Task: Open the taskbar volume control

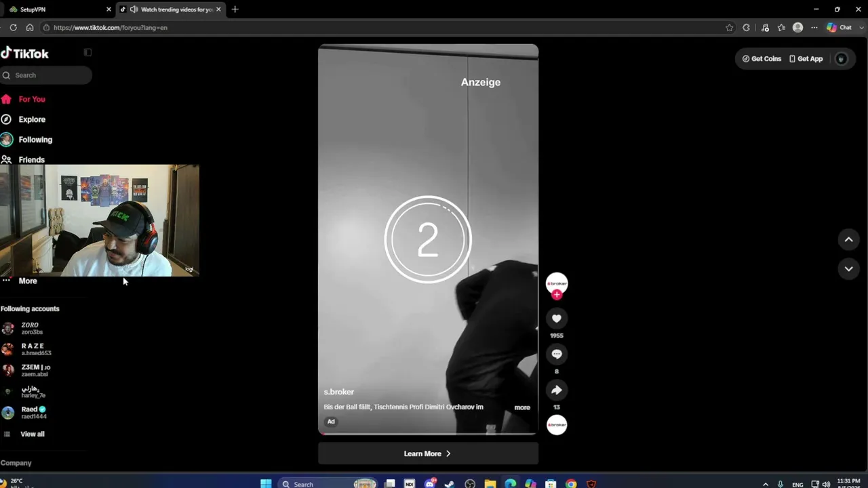Action: (826, 484)
